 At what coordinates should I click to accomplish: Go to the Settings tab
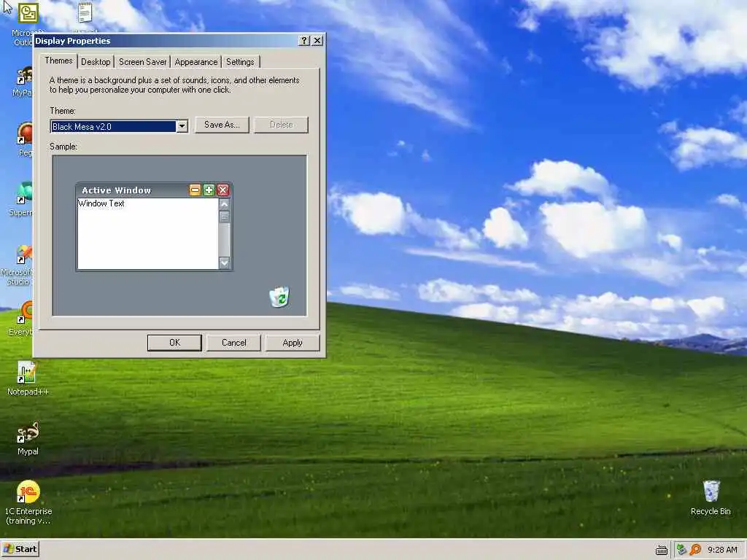[240, 62]
